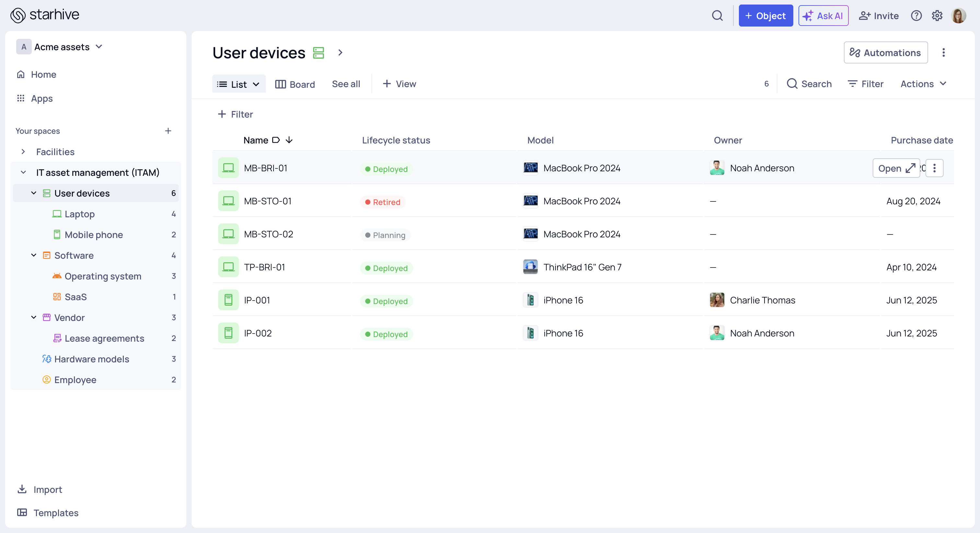Screen dimensions: 980x533
Task: Click the Lease agreements icon under Vendor
Action: coord(57,338)
